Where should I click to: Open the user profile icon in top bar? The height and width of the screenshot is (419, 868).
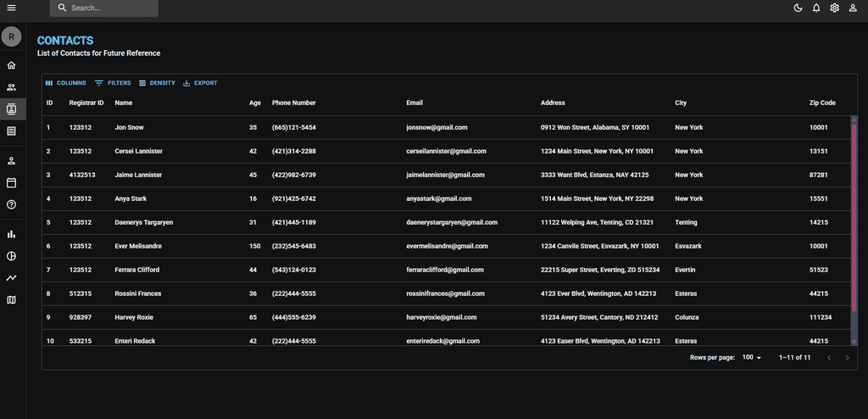click(853, 8)
